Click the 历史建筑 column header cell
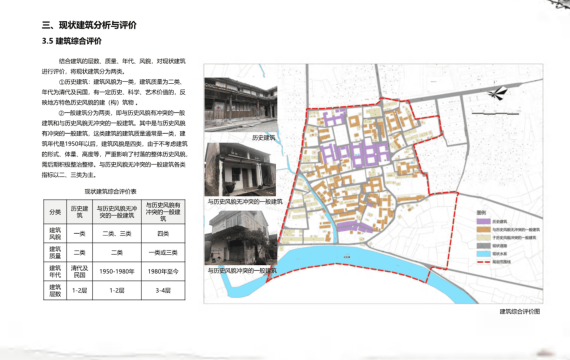The image size is (570, 360). [x=80, y=212]
